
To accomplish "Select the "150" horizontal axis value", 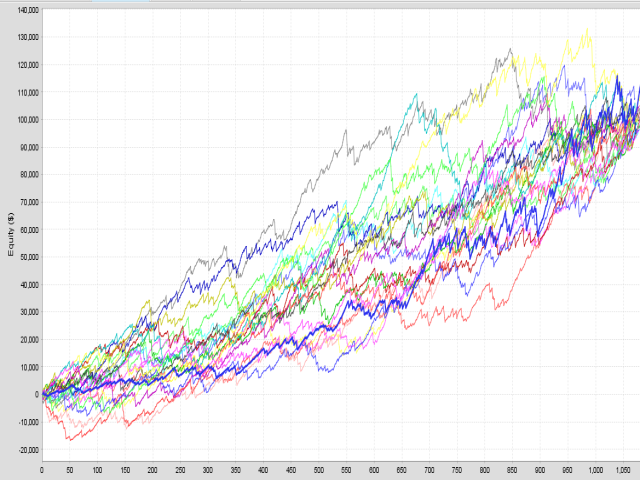I will point(125,470).
